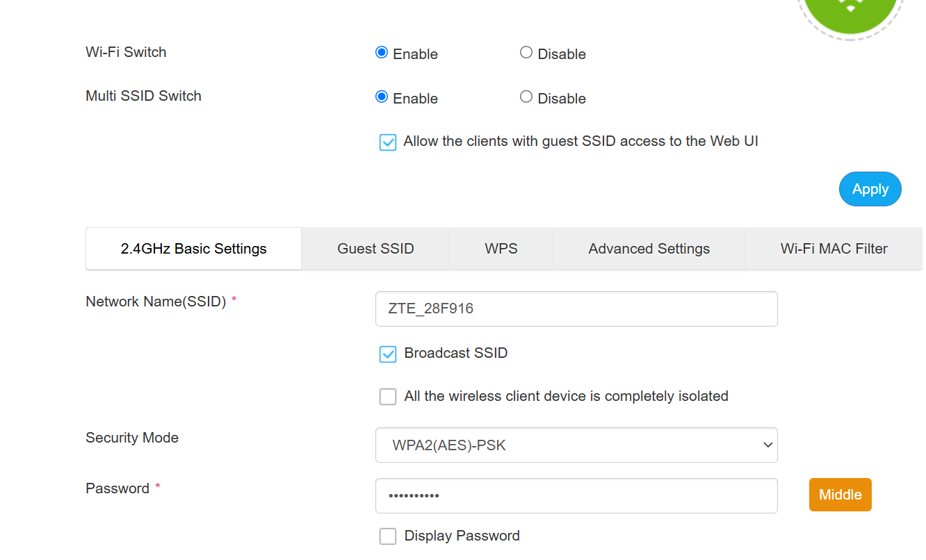926x560 pixels.
Task: Select Disable for Wi-Fi Switch
Action: click(x=526, y=52)
